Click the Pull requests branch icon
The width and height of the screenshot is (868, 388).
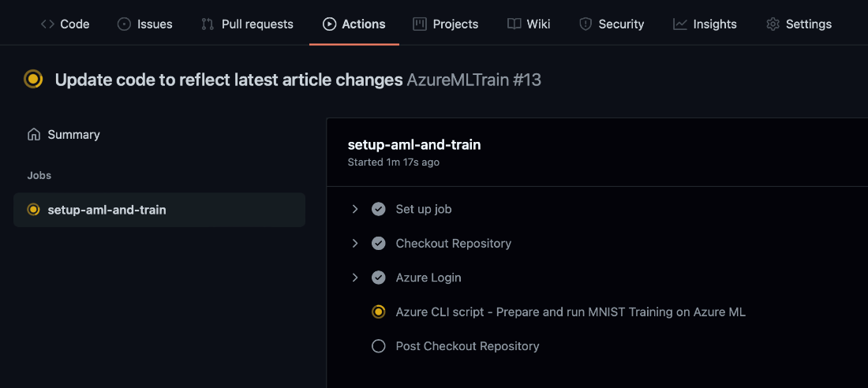208,24
